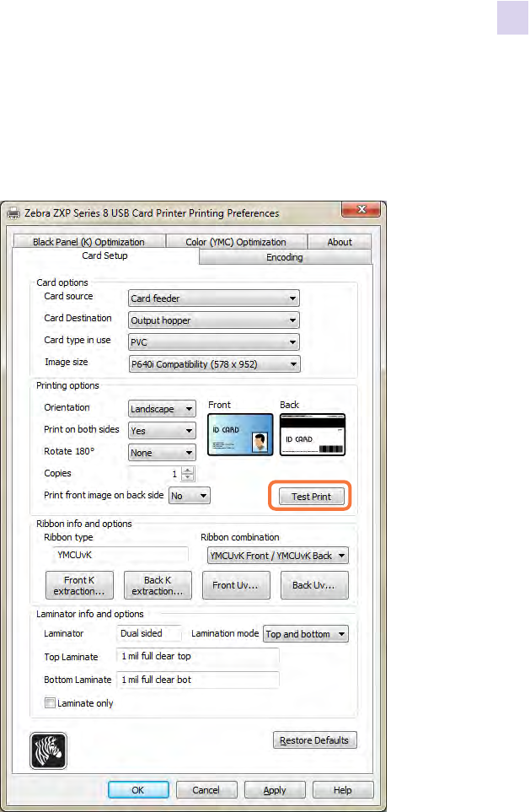Switch to the Encoding tab
Image resolution: width=530 pixels, height=812 pixels.
tap(285, 257)
